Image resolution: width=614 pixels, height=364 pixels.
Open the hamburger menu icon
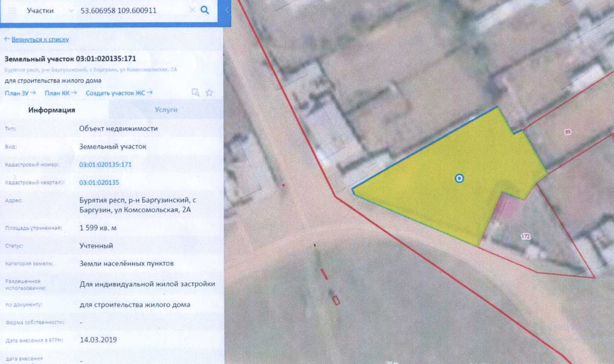click(x=12, y=11)
